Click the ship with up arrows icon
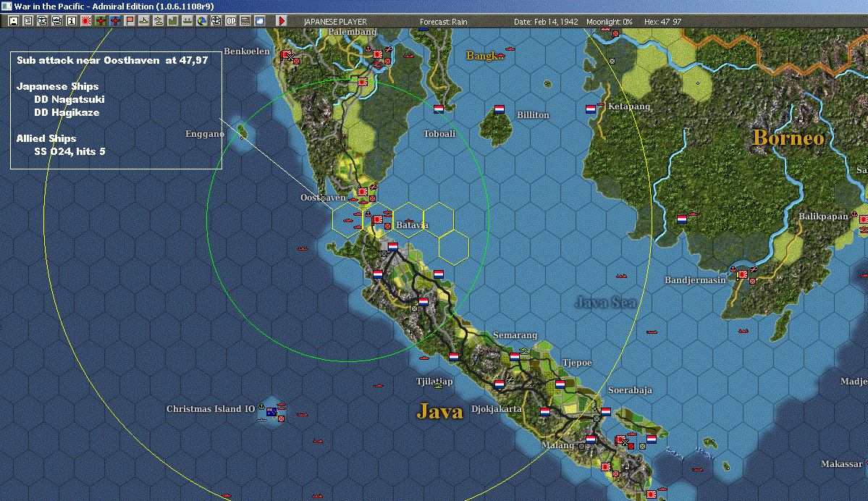Screen dimensions: 868x501 pyautogui.click(x=187, y=21)
